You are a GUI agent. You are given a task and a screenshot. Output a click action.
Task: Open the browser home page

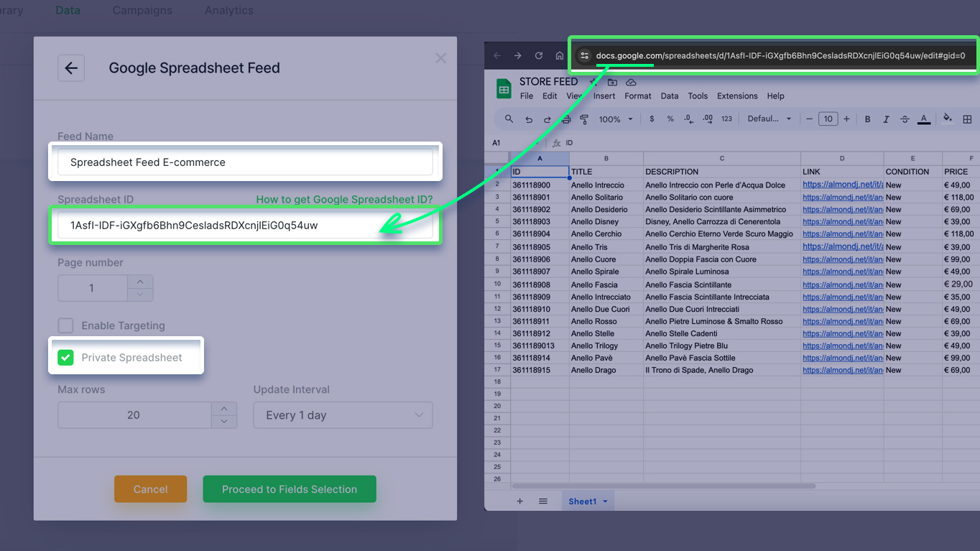(560, 56)
